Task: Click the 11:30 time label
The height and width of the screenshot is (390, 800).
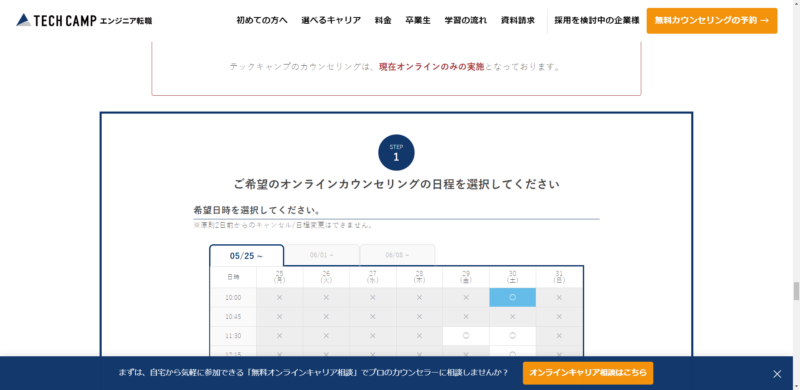Action: coord(233,336)
